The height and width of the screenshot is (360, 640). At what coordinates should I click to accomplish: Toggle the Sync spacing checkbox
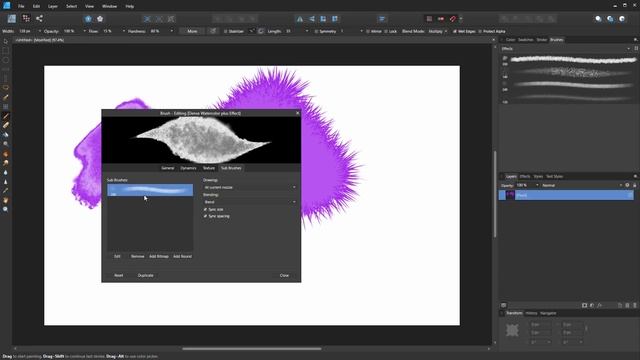(205, 216)
